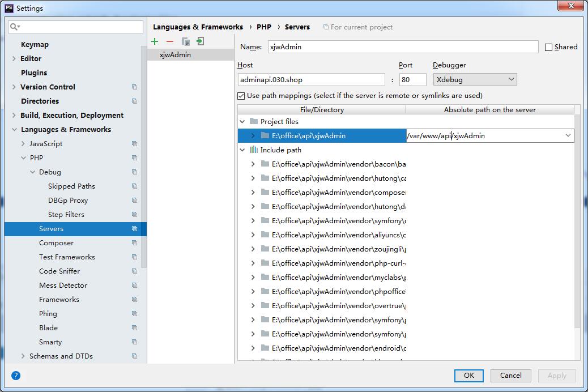Copy the selected server configuration
The height and width of the screenshot is (392, 588).
coord(185,41)
